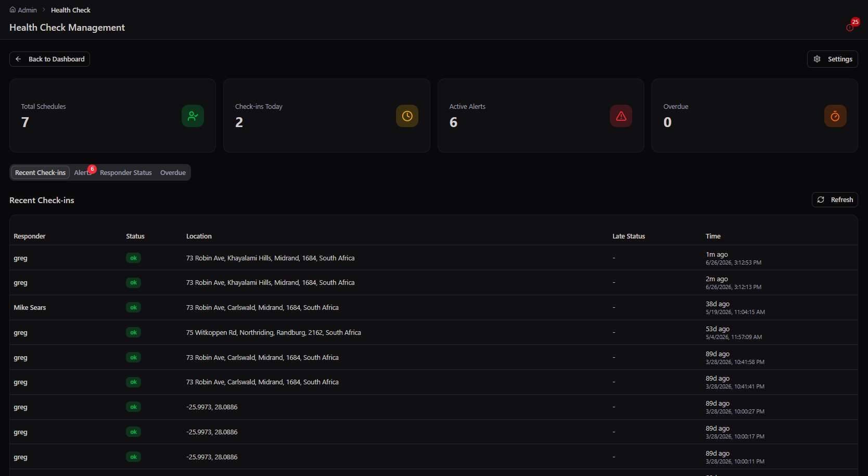Refresh the recent check-ins list
Image resolution: width=868 pixels, height=476 pixels.
click(x=835, y=199)
